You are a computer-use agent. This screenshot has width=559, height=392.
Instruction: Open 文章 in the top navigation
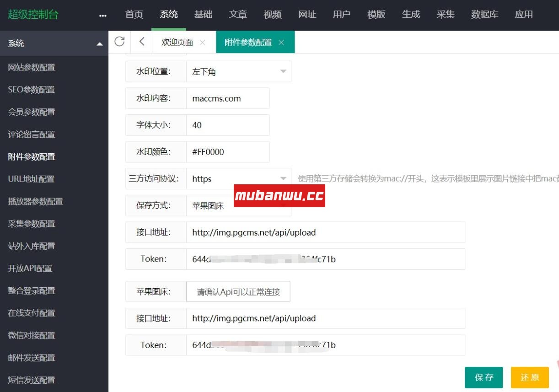pos(238,15)
